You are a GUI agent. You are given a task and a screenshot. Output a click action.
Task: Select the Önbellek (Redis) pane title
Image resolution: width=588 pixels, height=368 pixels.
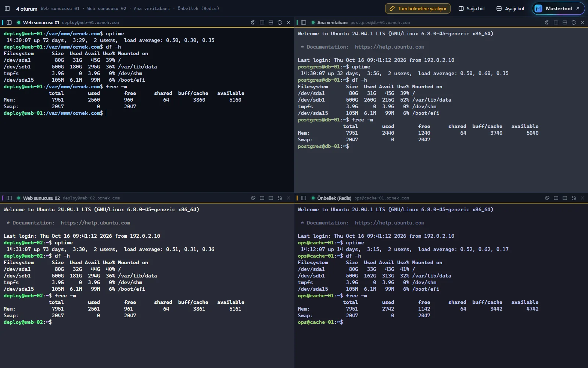(x=334, y=198)
